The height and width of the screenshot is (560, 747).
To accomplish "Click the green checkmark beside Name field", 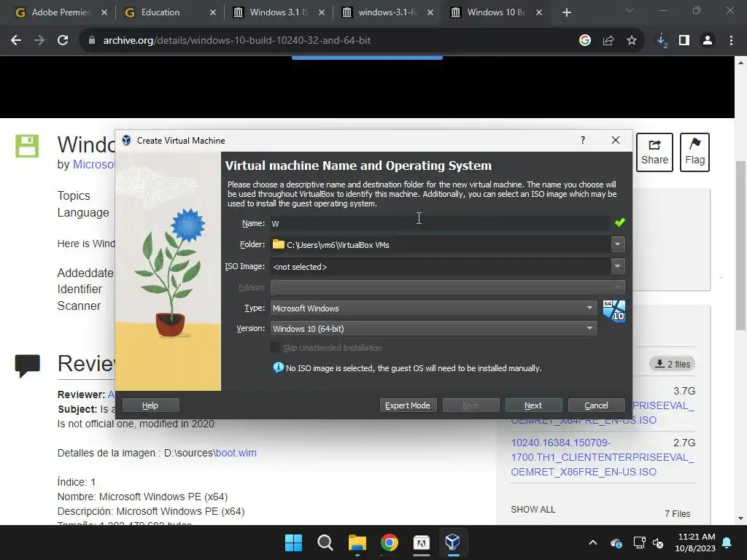I will coord(619,222).
